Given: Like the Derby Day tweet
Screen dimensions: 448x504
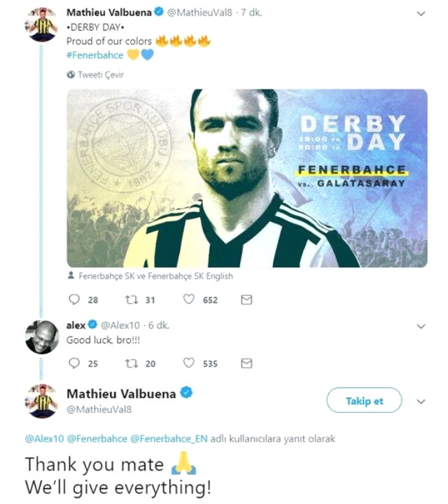Looking at the screenshot, I should (188, 300).
